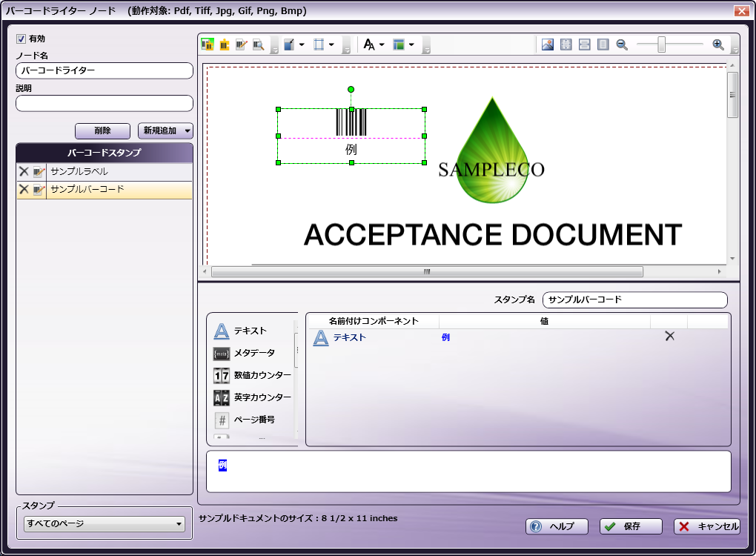Close the バーコードライター ノード window
This screenshot has height=556, width=756.
tap(741, 10)
